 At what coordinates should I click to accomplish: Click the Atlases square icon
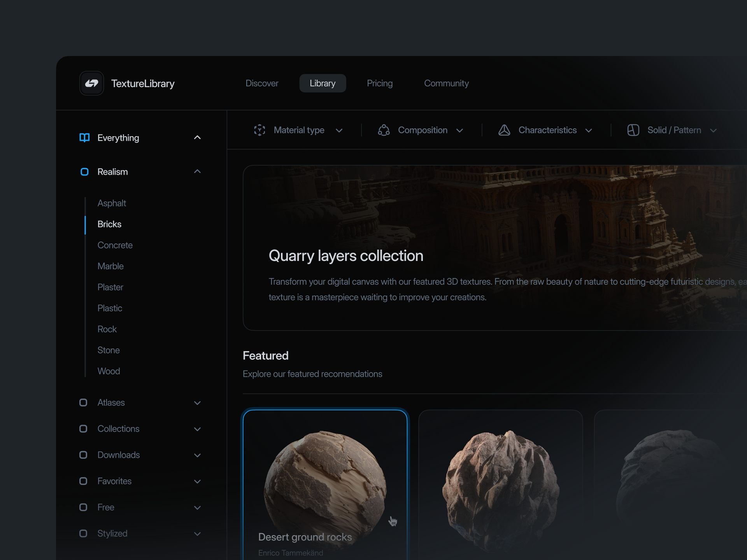[83, 402]
